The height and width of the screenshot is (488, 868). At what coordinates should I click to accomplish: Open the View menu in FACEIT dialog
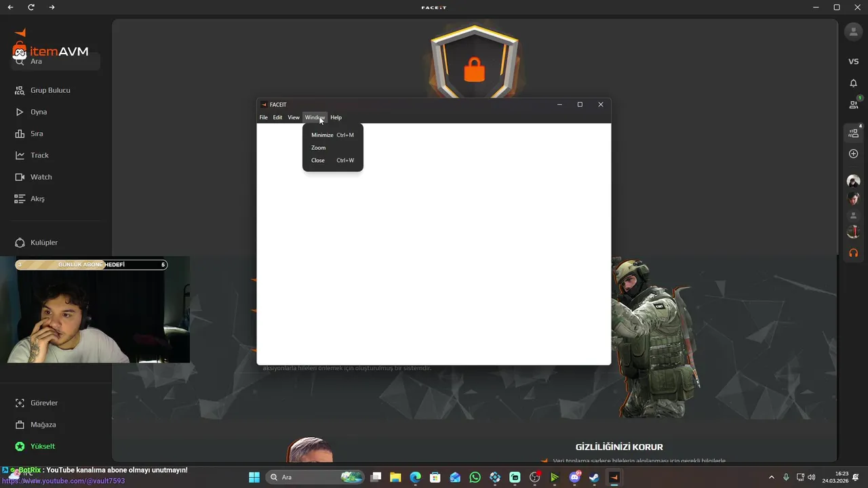coord(293,117)
